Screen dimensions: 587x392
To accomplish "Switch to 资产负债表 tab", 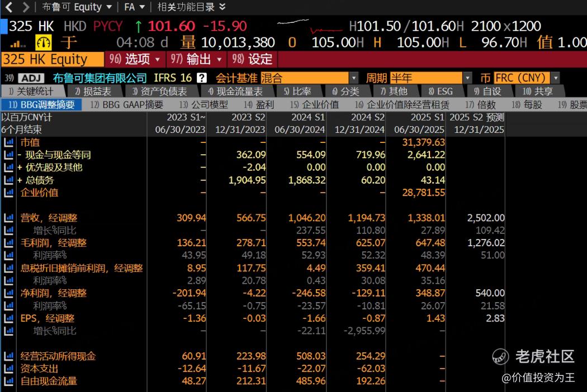I will click(x=160, y=91).
